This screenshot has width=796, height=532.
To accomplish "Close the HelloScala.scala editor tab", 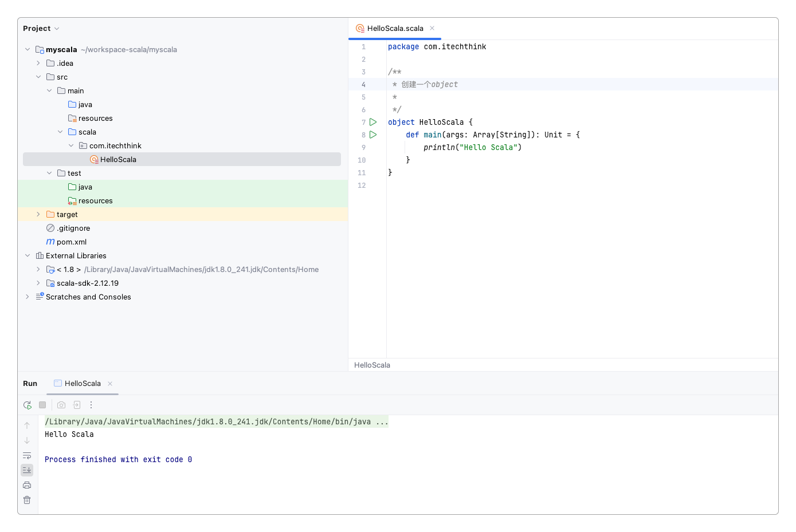I will (432, 28).
